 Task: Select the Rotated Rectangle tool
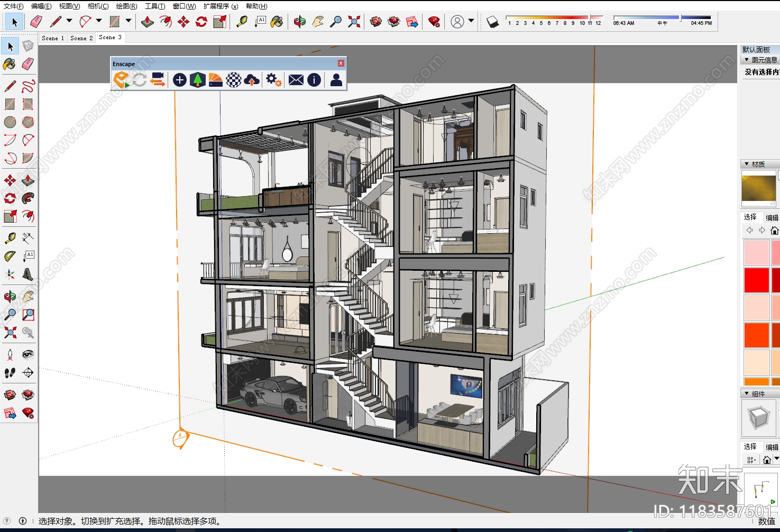click(28, 104)
